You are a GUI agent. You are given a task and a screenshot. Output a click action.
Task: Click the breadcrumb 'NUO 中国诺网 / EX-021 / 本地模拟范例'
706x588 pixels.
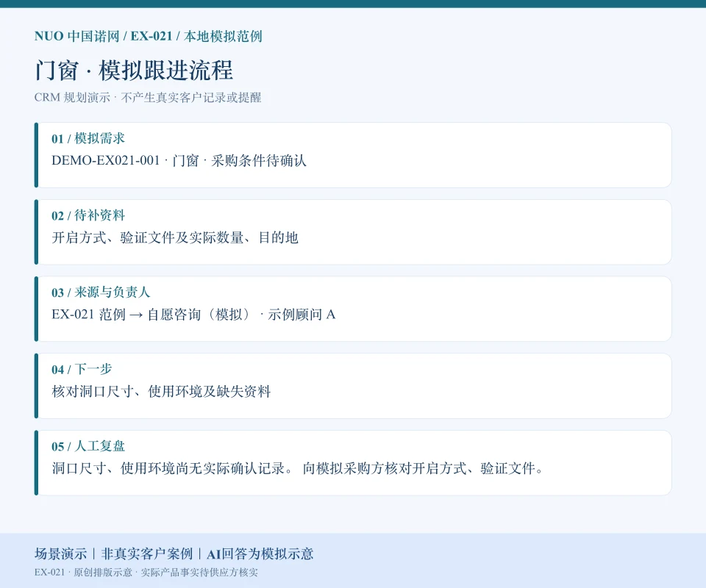[x=148, y=36]
